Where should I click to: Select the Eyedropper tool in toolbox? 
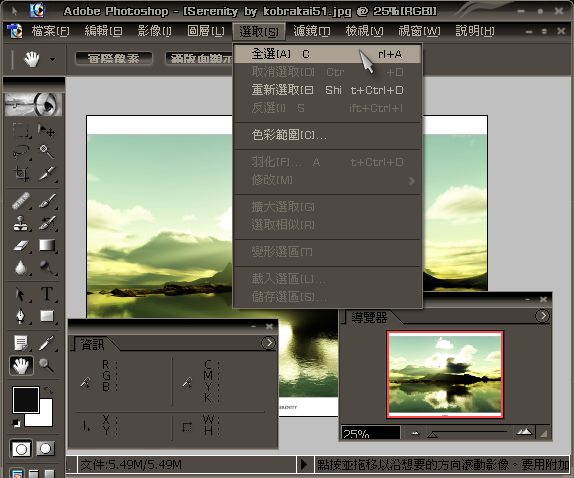coord(46,343)
